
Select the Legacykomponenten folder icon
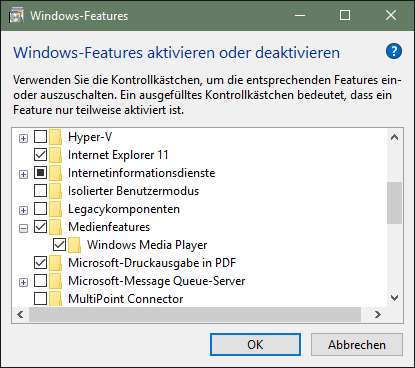(55, 209)
